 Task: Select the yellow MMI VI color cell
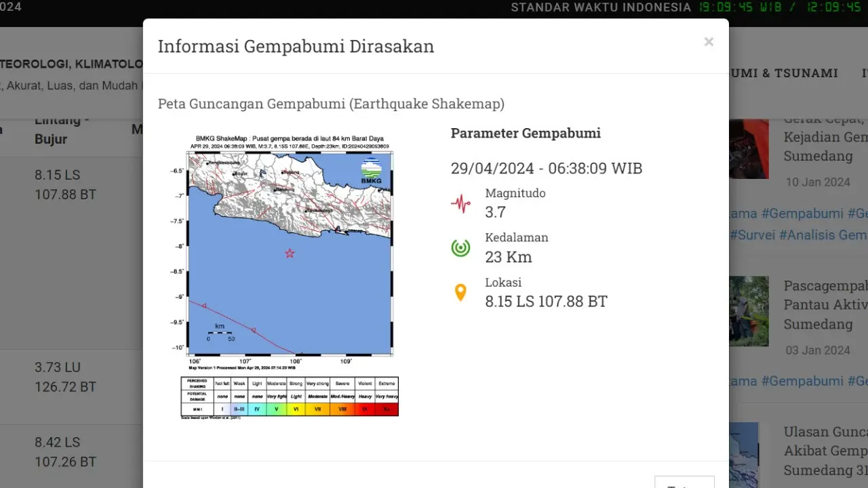coord(296,409)
